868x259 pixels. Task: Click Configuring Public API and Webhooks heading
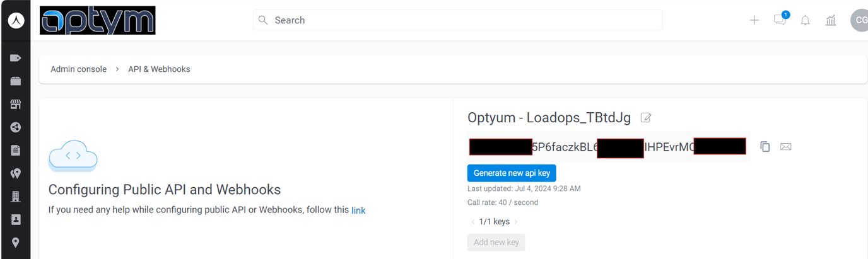[165, 190]
